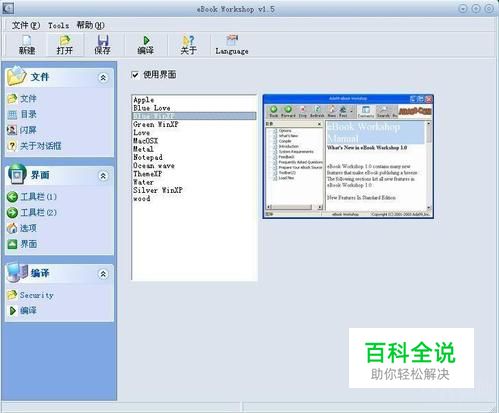Select the ThemeXP skin
Screen dimensions: 499x413
[147, 174]
